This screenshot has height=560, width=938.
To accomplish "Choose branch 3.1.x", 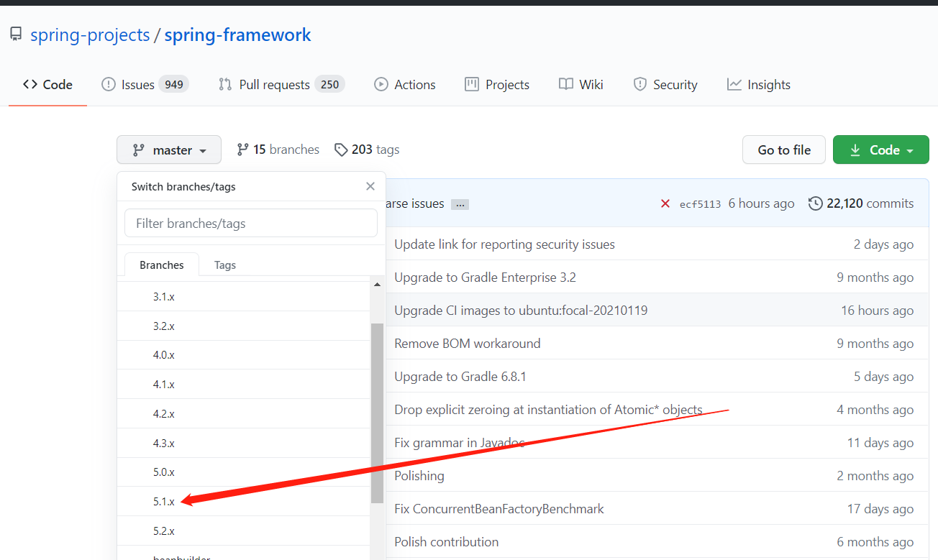I will 245,296.
